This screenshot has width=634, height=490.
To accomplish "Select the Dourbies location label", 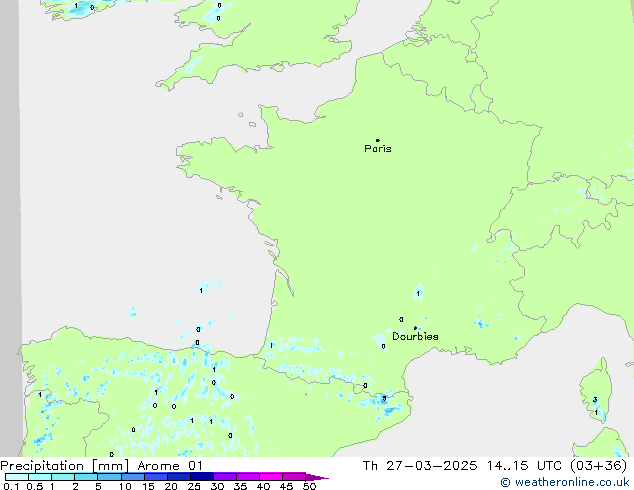I will point(415,336).
